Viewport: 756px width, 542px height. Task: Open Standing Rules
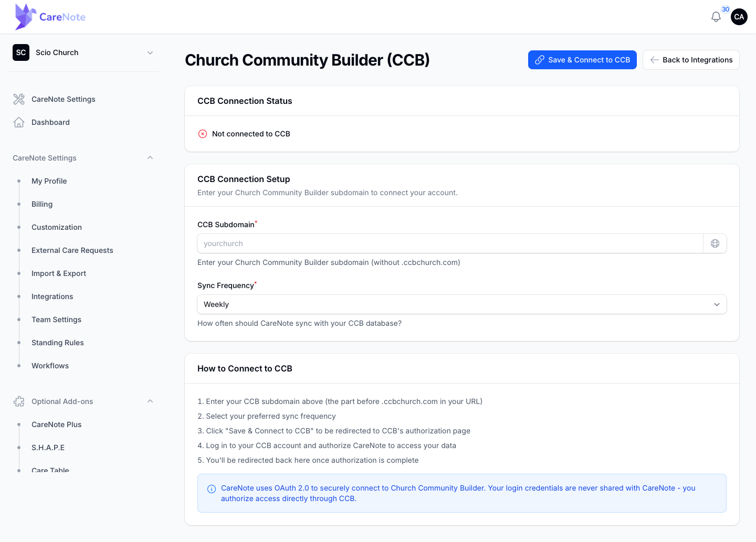pos(58,343)
